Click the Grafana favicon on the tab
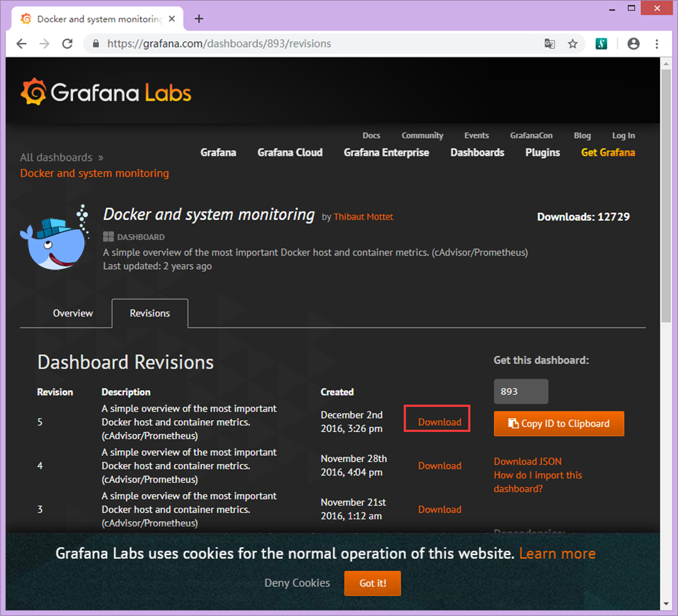Viewport: 678px width, 616px height. pyautogui.click(x=26, y=19)
